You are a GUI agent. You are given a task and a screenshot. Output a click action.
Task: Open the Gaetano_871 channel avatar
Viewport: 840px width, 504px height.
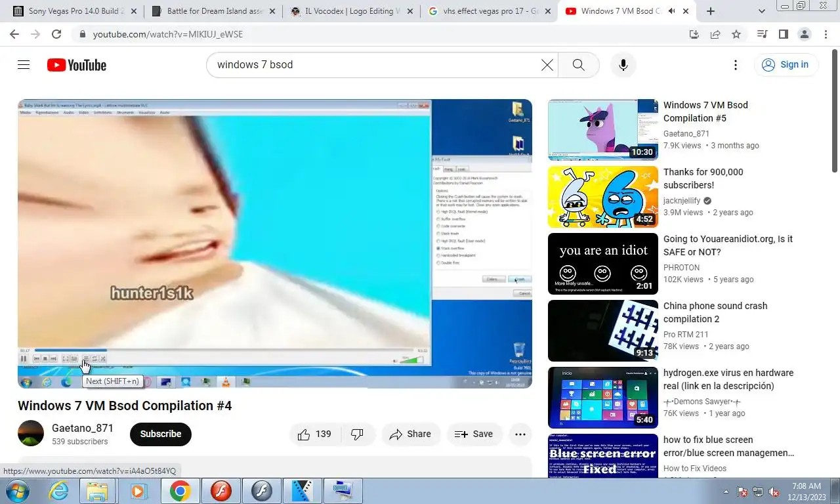(x=31, y=434)
